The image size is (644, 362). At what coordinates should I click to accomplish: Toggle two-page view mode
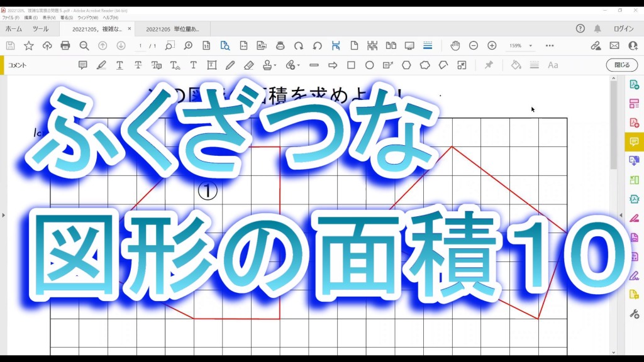(391, 46)
